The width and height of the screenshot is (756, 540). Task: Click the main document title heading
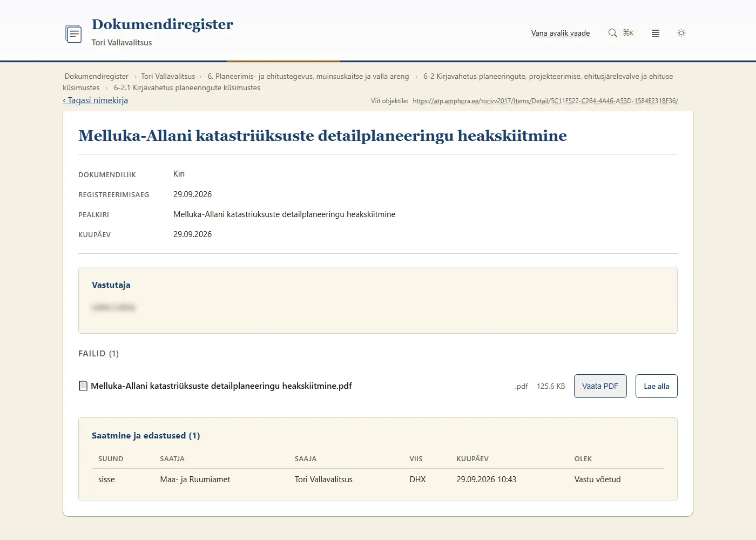322,136
